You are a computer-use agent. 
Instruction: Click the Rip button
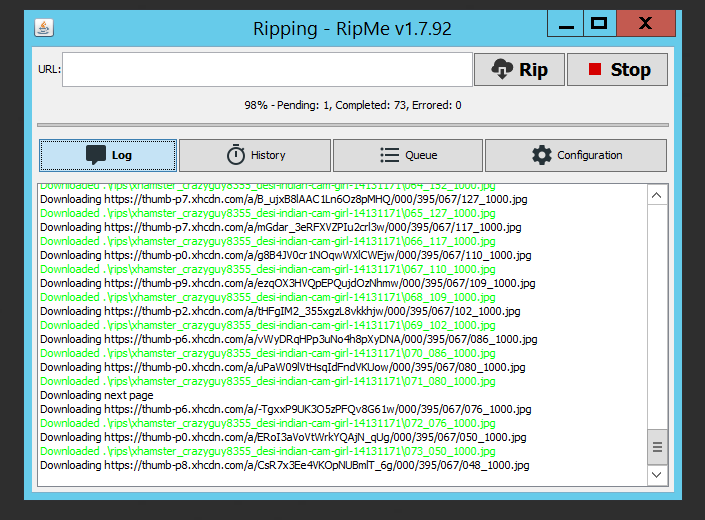(x=519, y=70)
